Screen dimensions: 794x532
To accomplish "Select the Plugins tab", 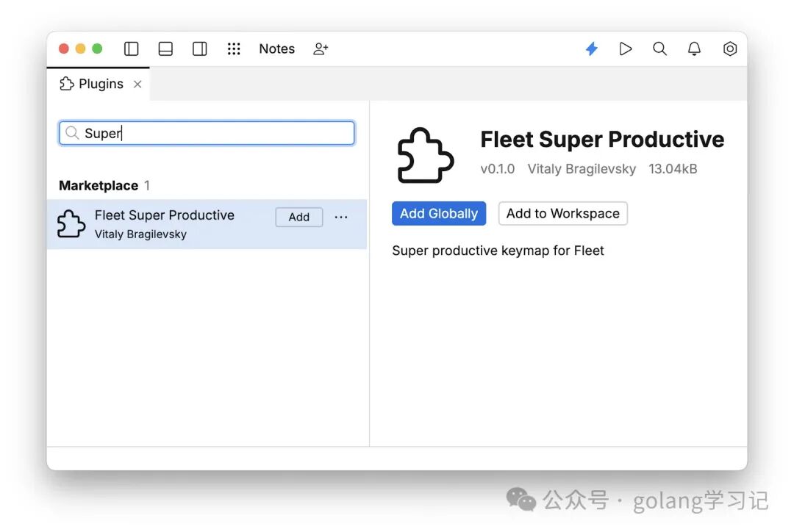I will pos(93,84).
